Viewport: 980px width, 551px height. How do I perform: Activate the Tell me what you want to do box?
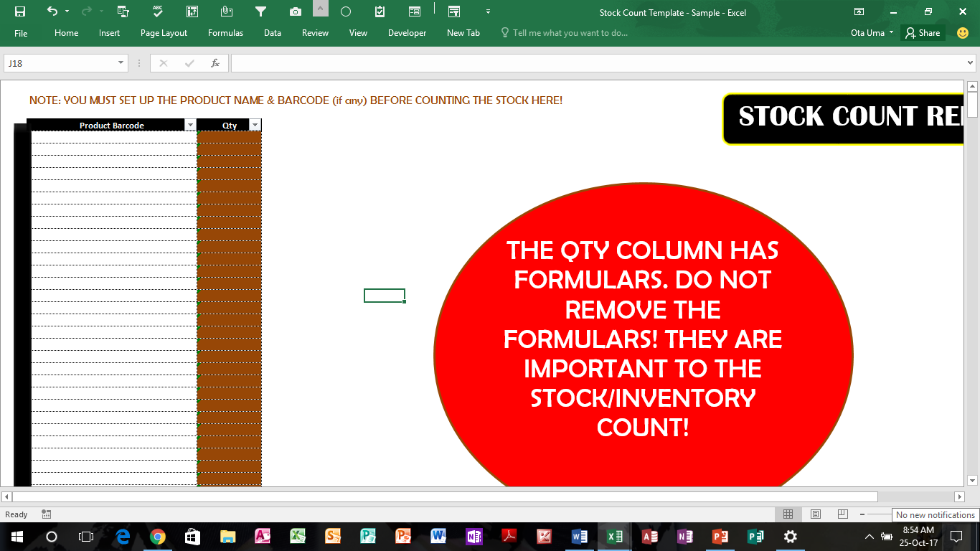pos(567,32)
